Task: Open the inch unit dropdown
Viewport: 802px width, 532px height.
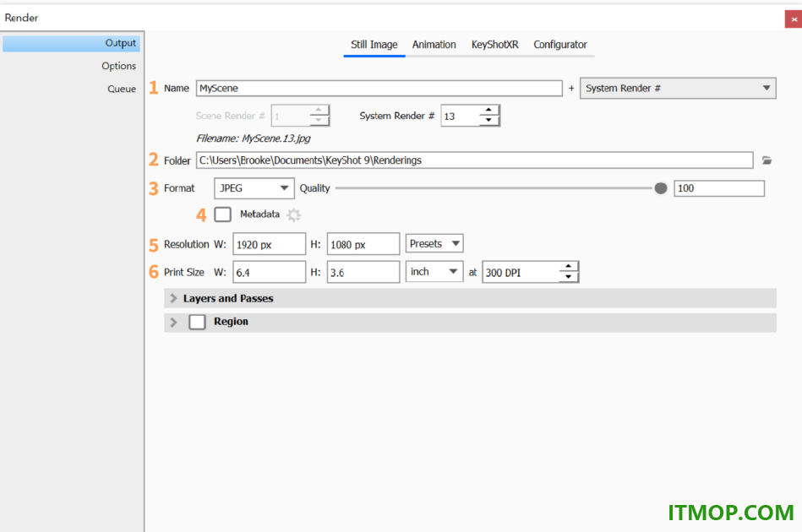Action: point(434,272)
